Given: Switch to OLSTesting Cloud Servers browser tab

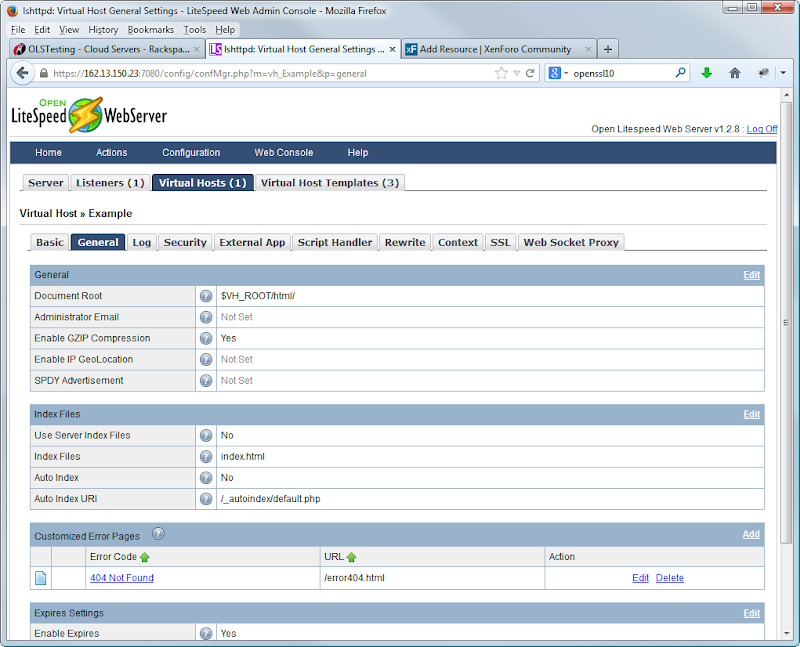Looking at the screenshot, I should pos(107,49).
